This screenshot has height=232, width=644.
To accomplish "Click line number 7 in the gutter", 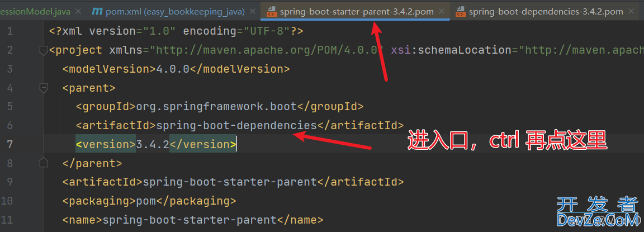I will pyautogui.click(x=10, y=144).
